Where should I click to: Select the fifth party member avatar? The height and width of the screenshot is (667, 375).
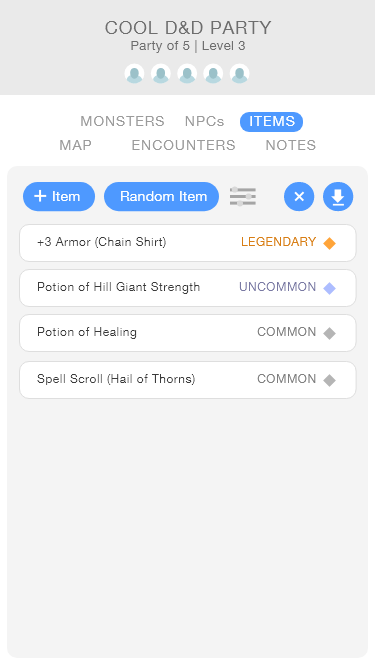click(240, 74)
